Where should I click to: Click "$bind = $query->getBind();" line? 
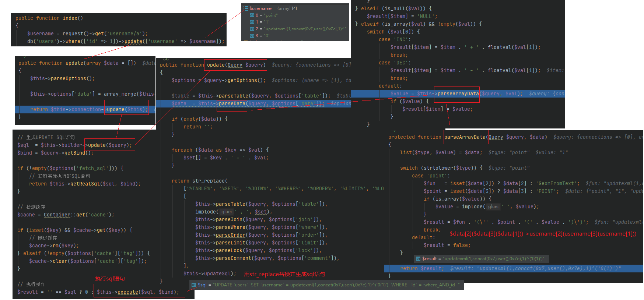55,153
